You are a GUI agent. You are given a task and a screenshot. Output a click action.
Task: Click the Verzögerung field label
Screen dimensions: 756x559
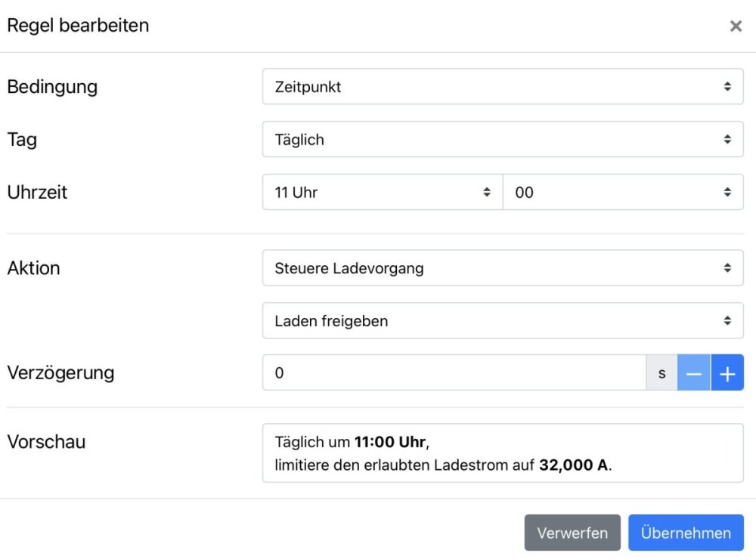(x=60, y=372)
